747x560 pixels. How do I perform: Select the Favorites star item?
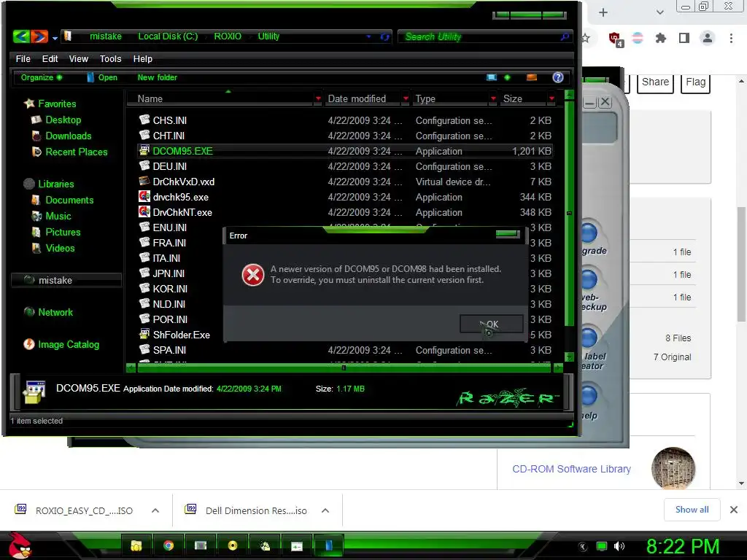50,104
